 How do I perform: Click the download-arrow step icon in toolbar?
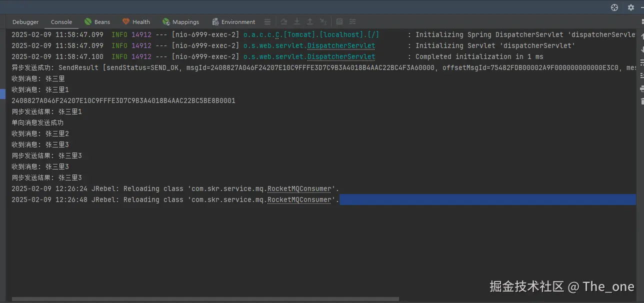pos(297,22)
